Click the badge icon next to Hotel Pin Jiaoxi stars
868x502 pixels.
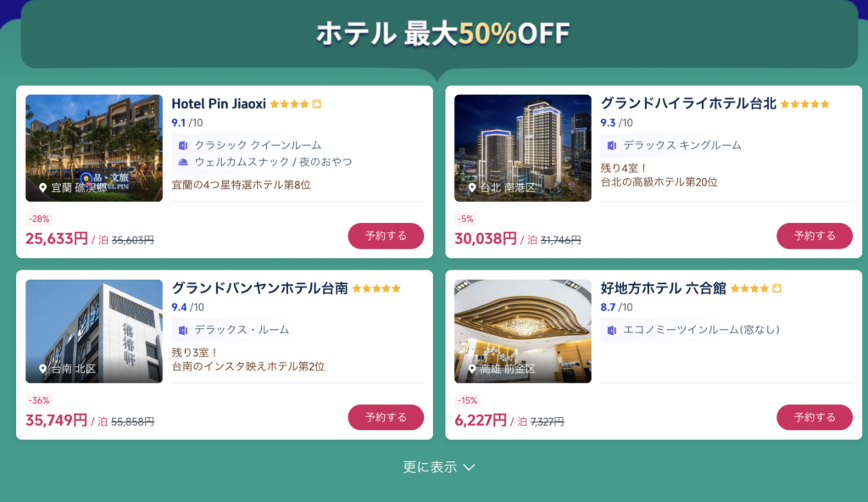(x=317, y=103)
